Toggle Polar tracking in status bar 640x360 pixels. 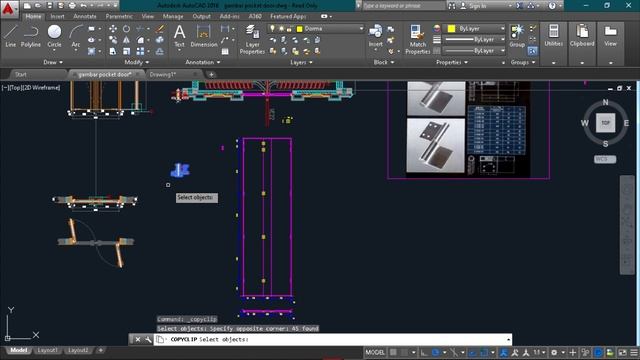click(436, 352)
